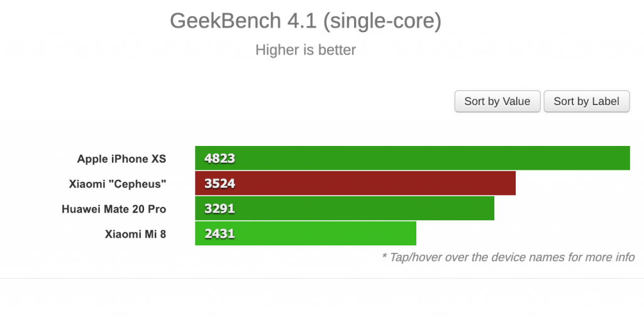
Task: Select the Huawei Mate 20 Pro green bar
Action: pyautogui.click(x=345, y=209)
